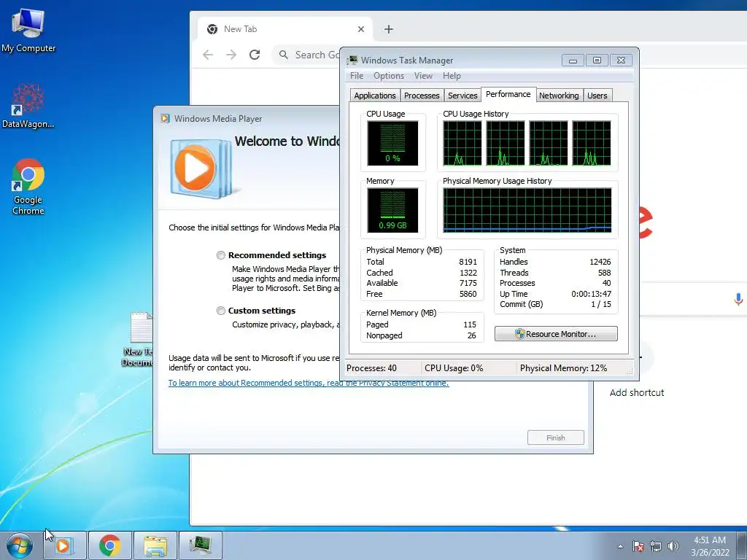The width and height of the screenshot is (747, 560).
Task: Close the New Tab in Chrome
Action: click(x=361, y=29)
